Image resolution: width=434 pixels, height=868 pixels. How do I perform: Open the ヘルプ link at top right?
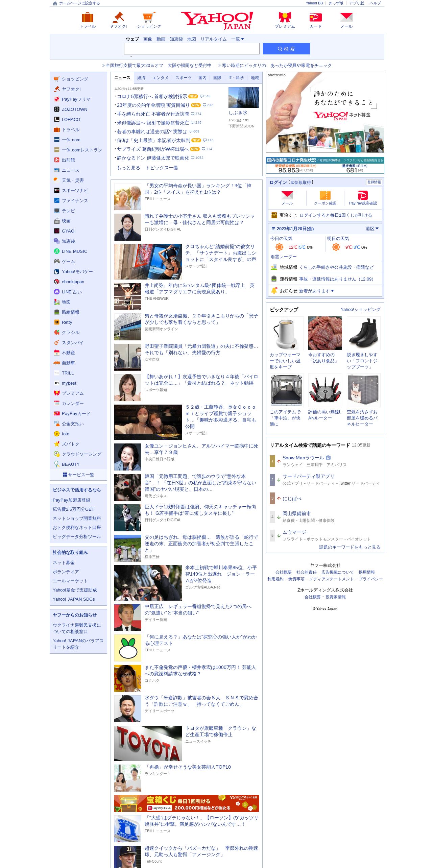pos(375,3)
